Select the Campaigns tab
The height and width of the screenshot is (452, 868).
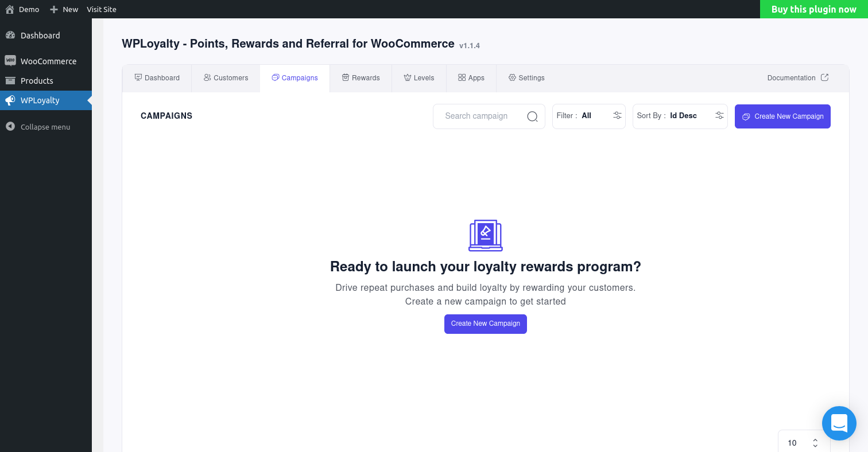pyautogui.click(x=295, y=78)
